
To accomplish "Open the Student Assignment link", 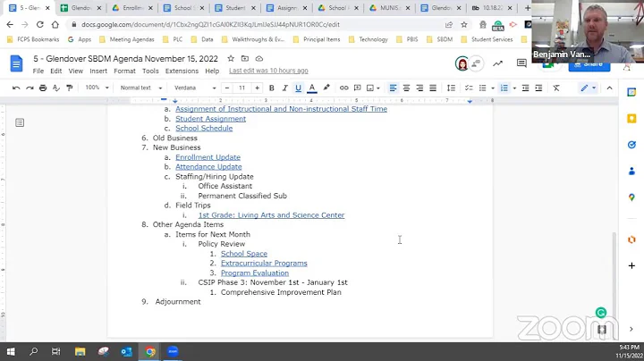I will click(x=211, y=119).
